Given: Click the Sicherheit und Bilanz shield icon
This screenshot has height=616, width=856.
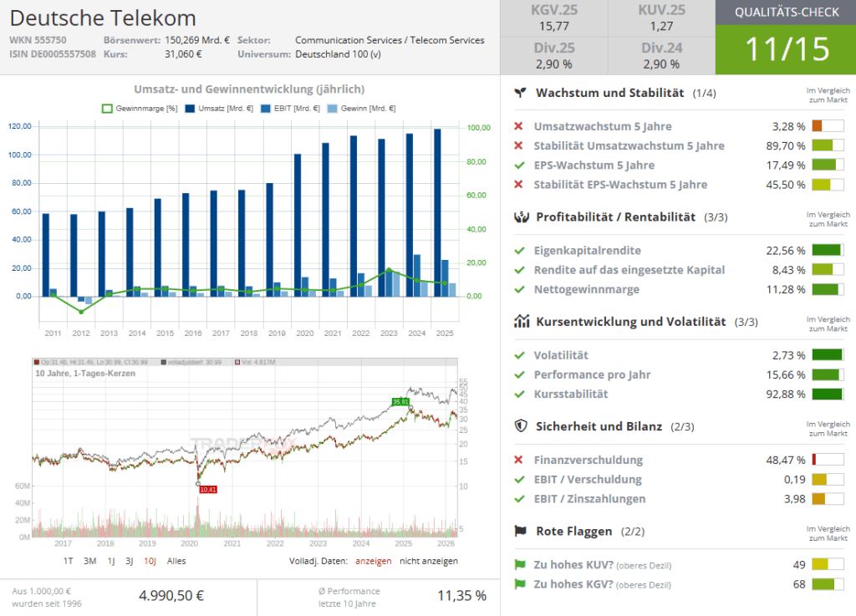Looking at the screenshot, I should point(521,426).
